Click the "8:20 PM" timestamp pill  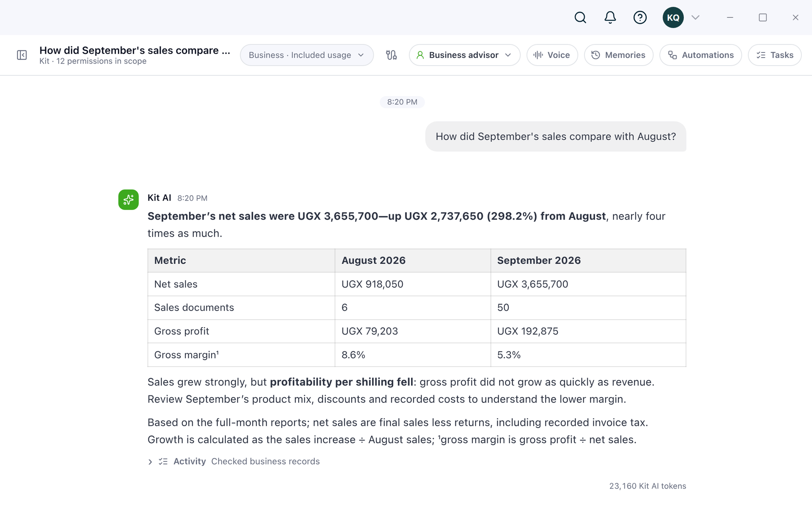point(402,102)
